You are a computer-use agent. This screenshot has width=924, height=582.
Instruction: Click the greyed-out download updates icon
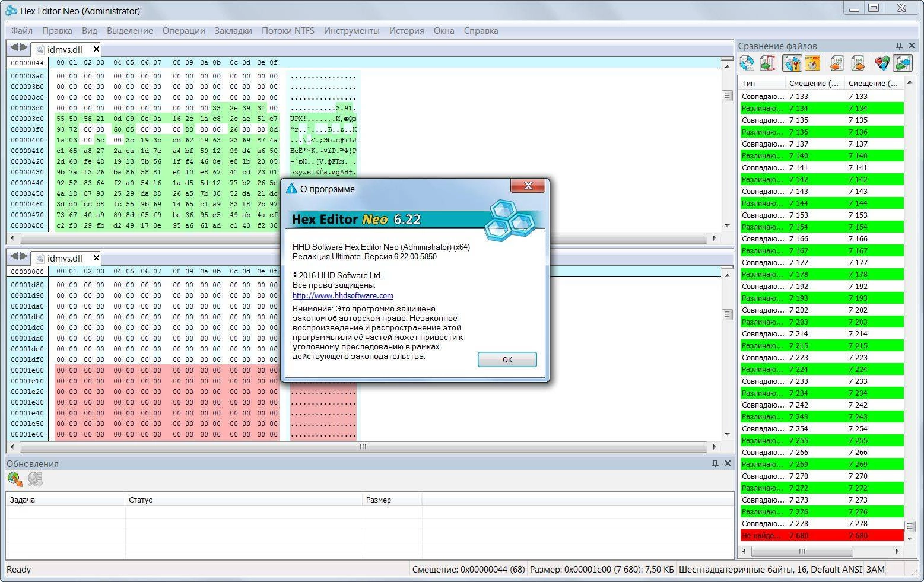tap(35, 479)
